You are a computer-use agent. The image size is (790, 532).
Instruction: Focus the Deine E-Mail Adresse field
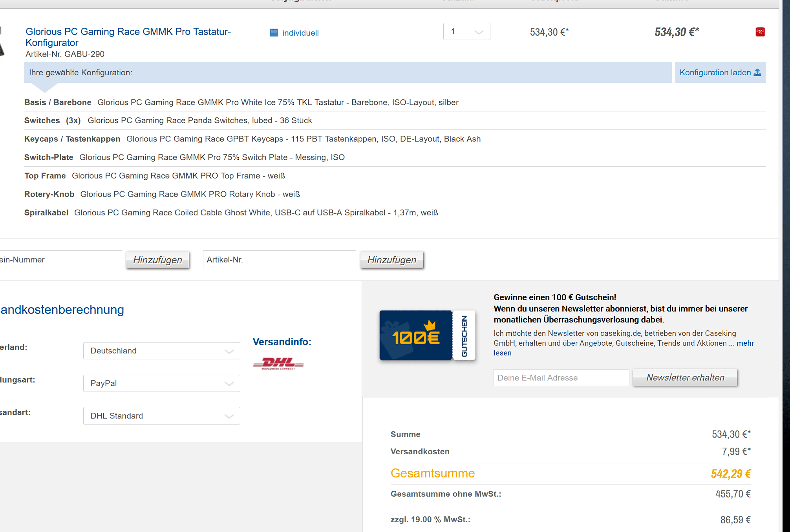pos(561,378)
